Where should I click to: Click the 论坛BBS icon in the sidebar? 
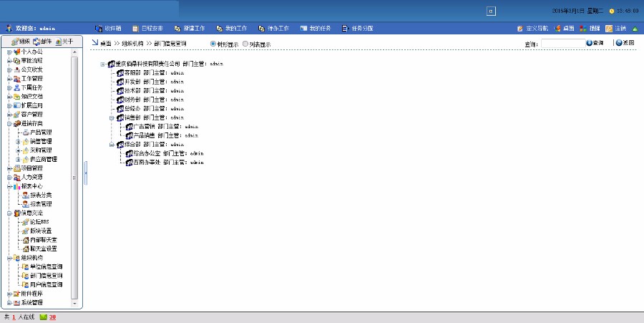[26, 222]
